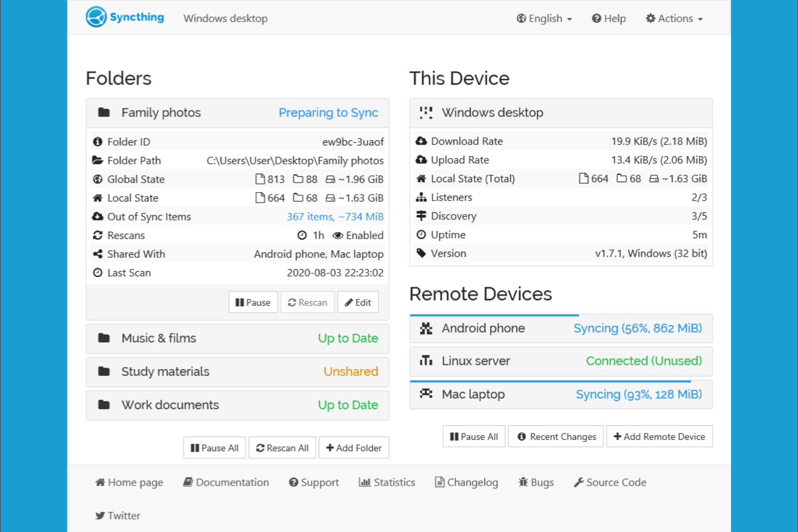
Task: Open the 367 out-of-sync items link
Action: [335, 216]
